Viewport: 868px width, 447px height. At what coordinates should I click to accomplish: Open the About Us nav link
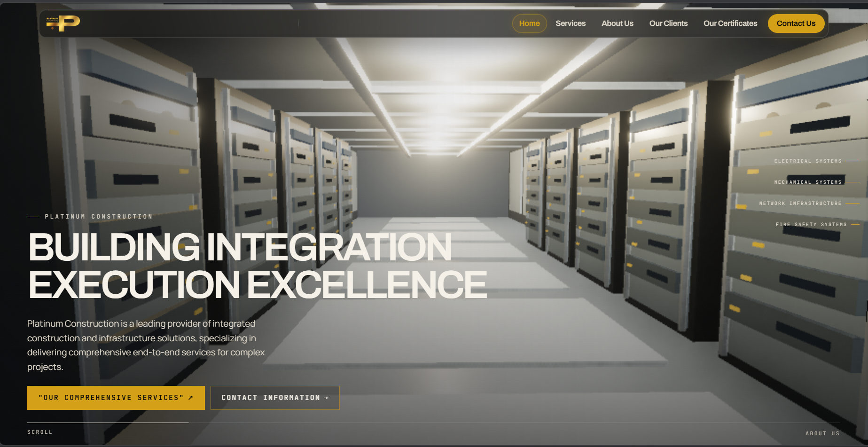[x=617, y=24]
